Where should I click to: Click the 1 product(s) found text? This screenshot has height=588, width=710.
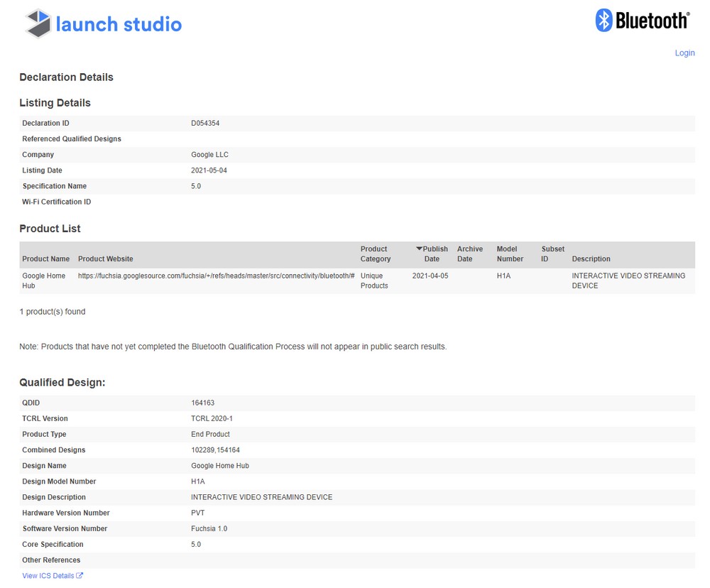tap(52, 311)
